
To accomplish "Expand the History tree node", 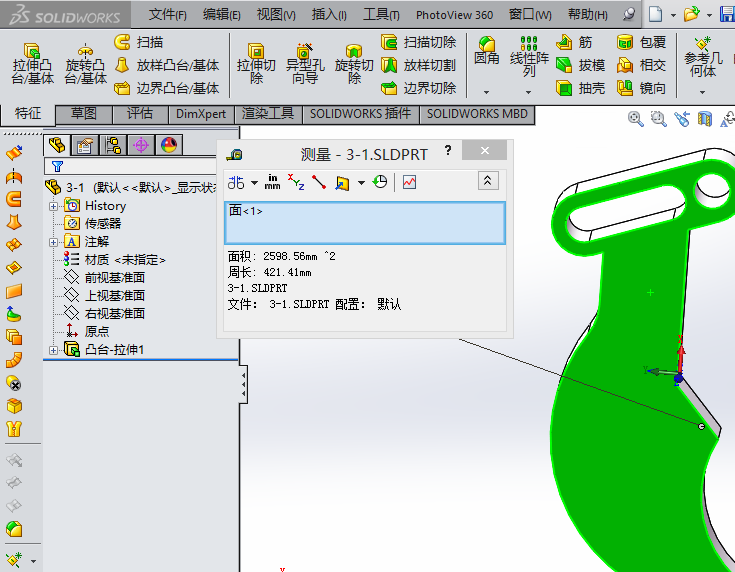I will click(x=53, y=206).
